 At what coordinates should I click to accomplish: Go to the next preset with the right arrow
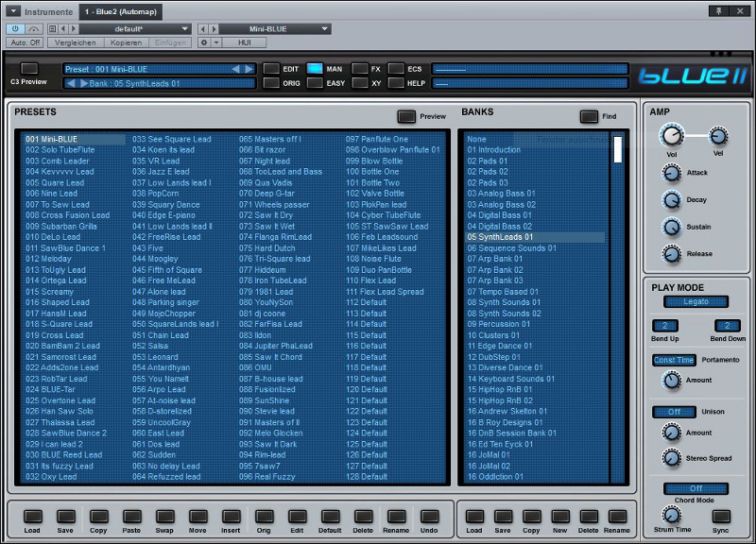click(249, 69)
